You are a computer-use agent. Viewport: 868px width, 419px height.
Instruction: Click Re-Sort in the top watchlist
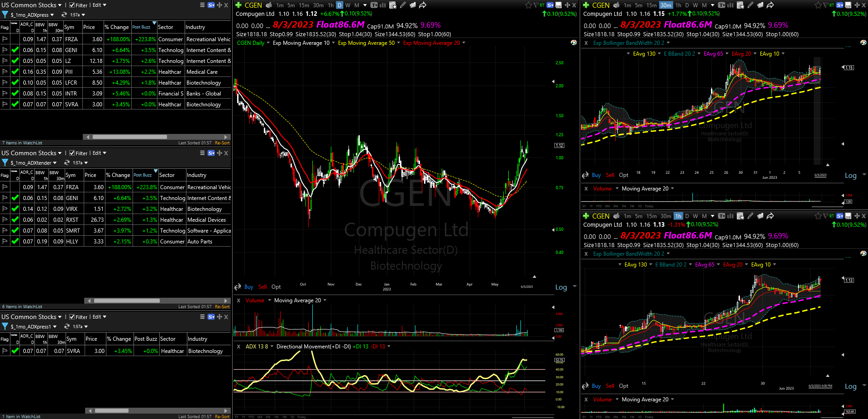coord(222,143)
